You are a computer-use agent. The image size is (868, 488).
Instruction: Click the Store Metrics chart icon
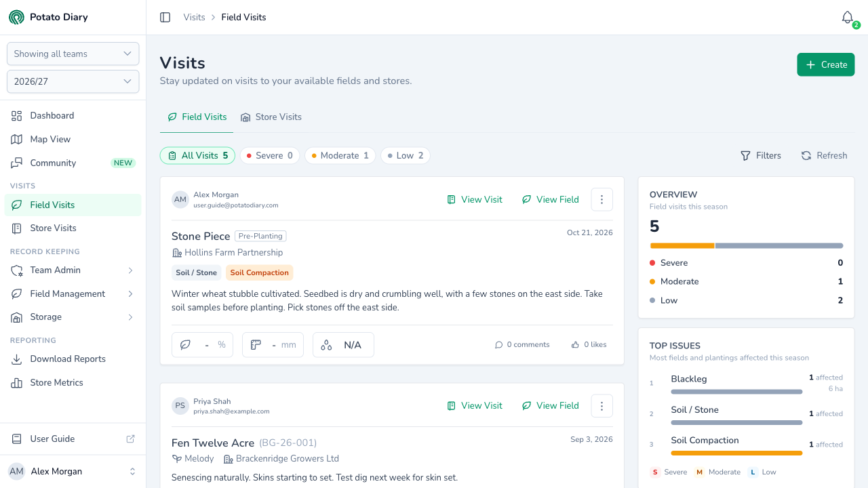17,383
